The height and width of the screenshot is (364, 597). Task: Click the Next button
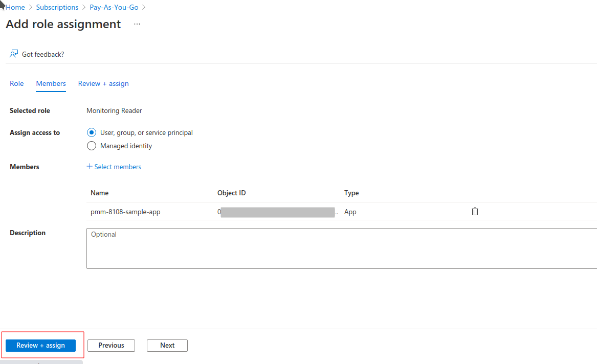point(167,346)
